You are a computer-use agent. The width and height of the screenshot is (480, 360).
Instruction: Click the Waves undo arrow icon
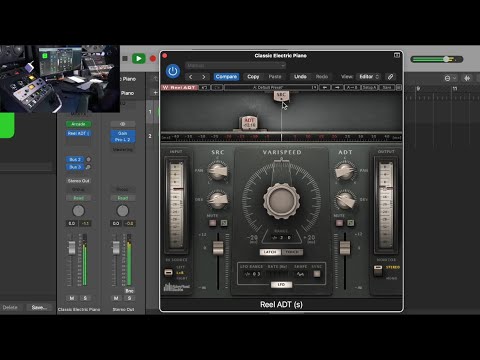tap(205, 87)
